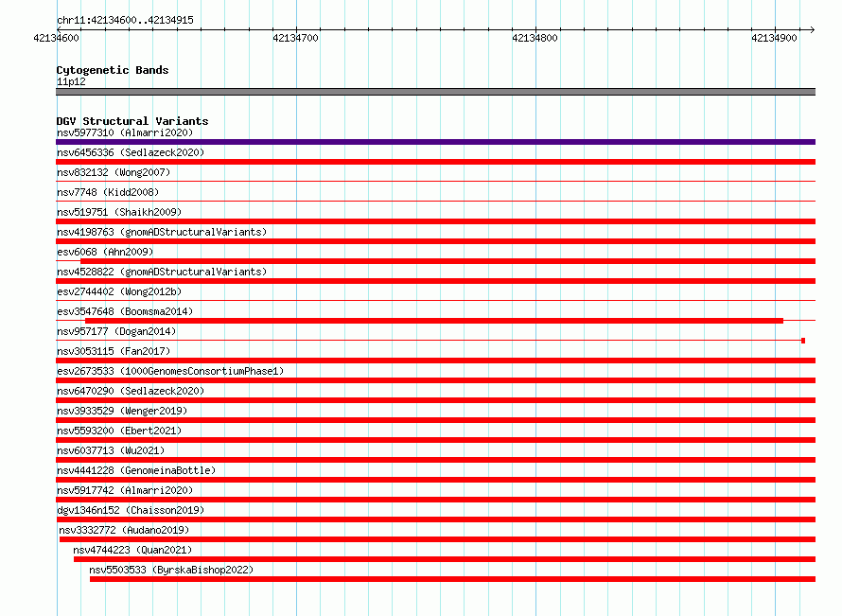Click the 42134700 ruler position label
Screen dimensions: 842x616
pyautogui.click(x=295, y=38)
